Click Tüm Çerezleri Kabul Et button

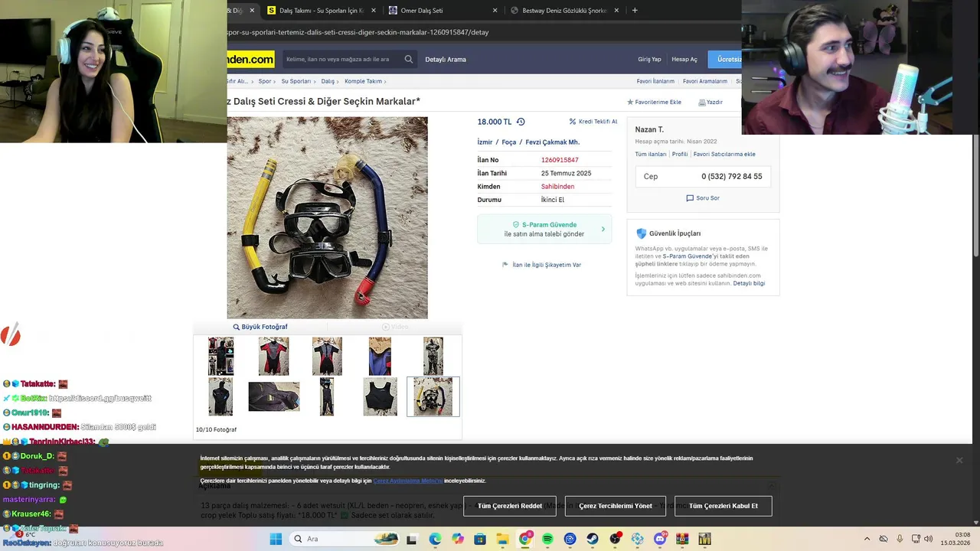(x=723, y=506)
